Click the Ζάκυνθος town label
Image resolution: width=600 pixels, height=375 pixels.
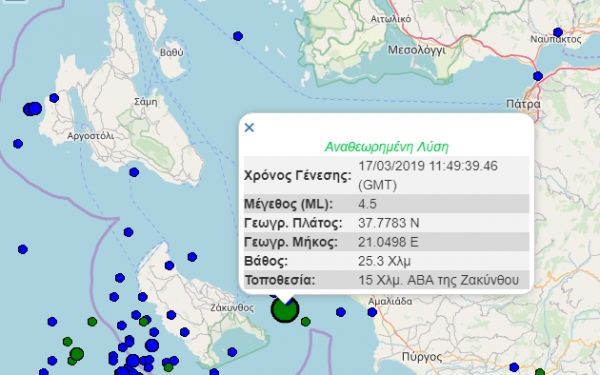(232, 308)
